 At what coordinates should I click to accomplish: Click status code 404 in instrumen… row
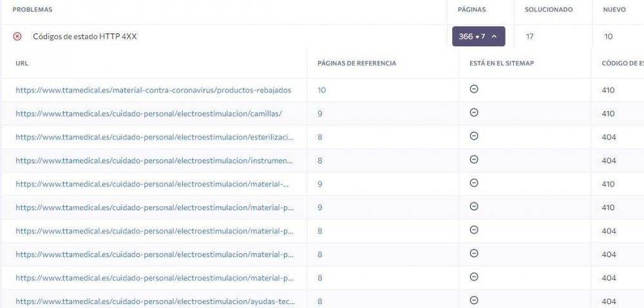pyautogui.click(x=609, y=160)
